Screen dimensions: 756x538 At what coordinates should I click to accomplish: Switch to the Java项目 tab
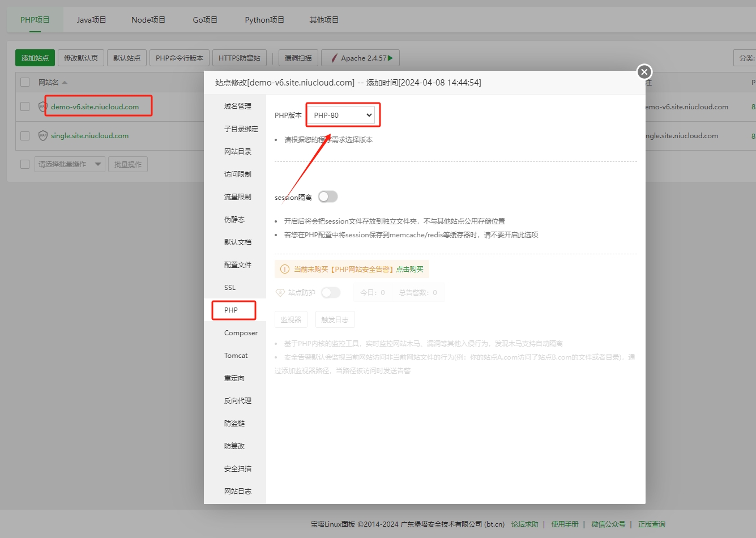(92, 20)
